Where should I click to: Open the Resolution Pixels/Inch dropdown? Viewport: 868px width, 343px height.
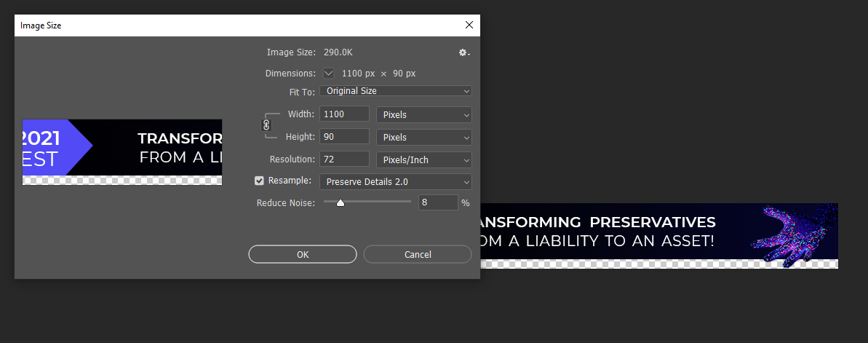424,159
